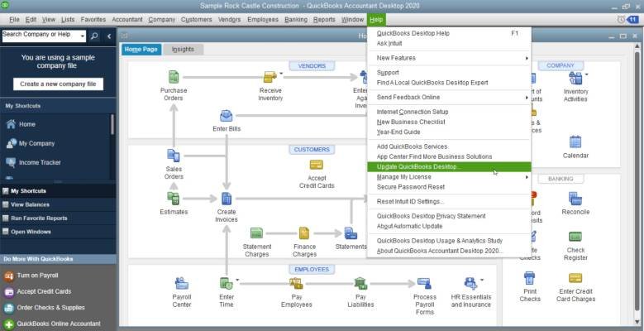This screenshot has height=331, width=644.
Task: Select Internet Connection Setup
Action: (449, 112)
